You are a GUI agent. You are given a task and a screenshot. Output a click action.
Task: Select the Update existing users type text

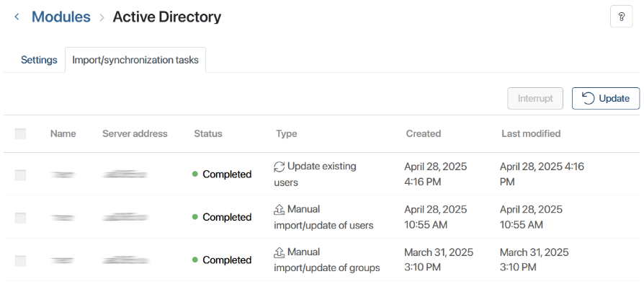click(315, 175)
